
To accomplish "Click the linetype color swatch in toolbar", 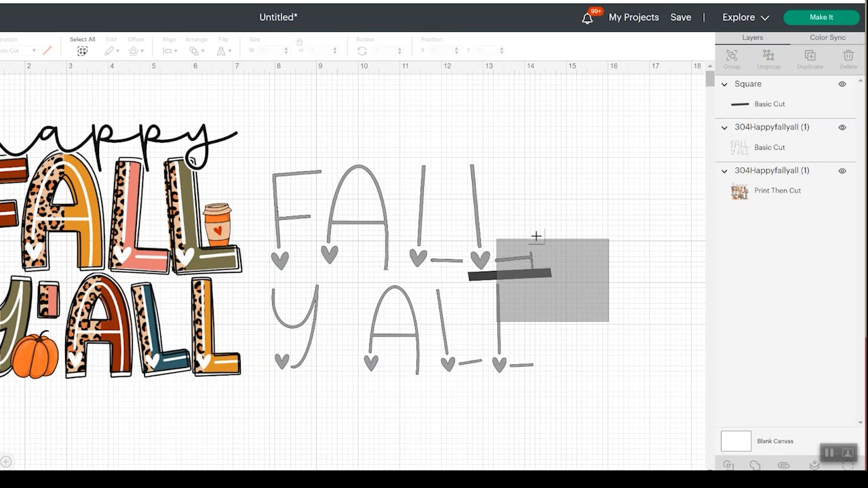I will 47,51.
